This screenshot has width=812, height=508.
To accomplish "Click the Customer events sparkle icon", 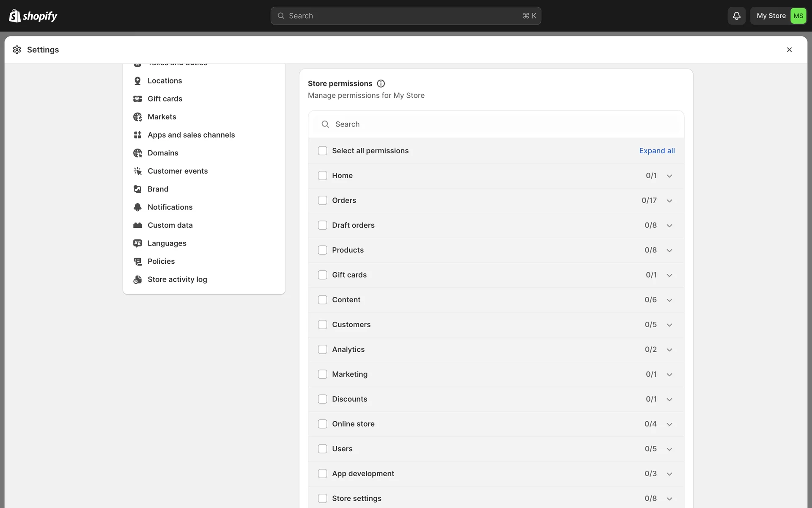I will 137,171.
